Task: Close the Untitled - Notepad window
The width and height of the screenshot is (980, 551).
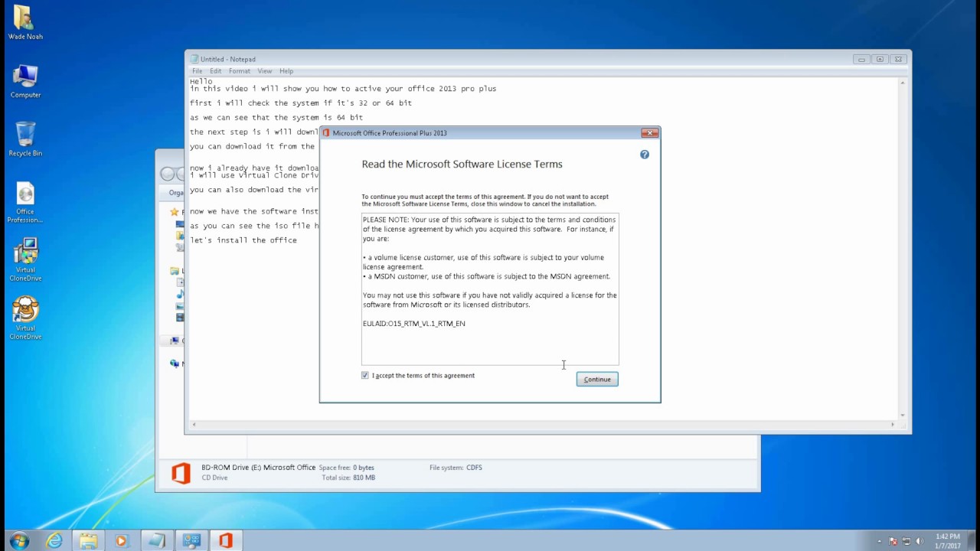Action: 898,59
